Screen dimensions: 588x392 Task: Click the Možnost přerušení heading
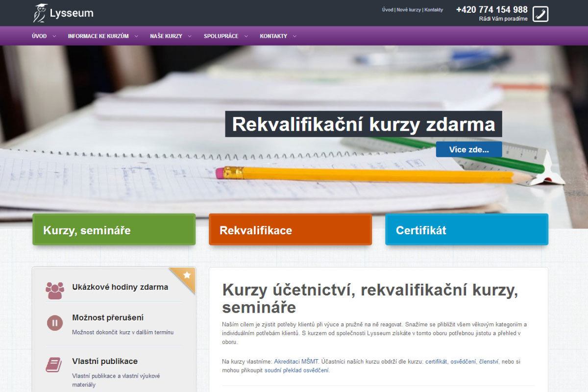pyautogui.click(x=108, y=318)
